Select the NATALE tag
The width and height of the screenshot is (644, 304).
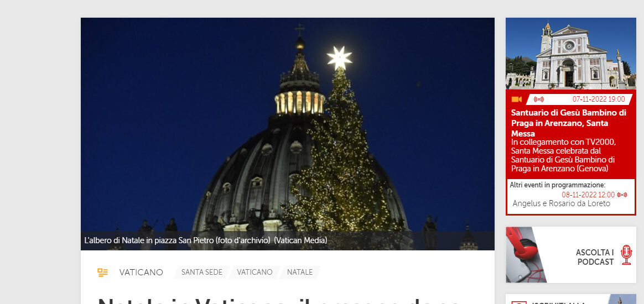tap(300, 272)
